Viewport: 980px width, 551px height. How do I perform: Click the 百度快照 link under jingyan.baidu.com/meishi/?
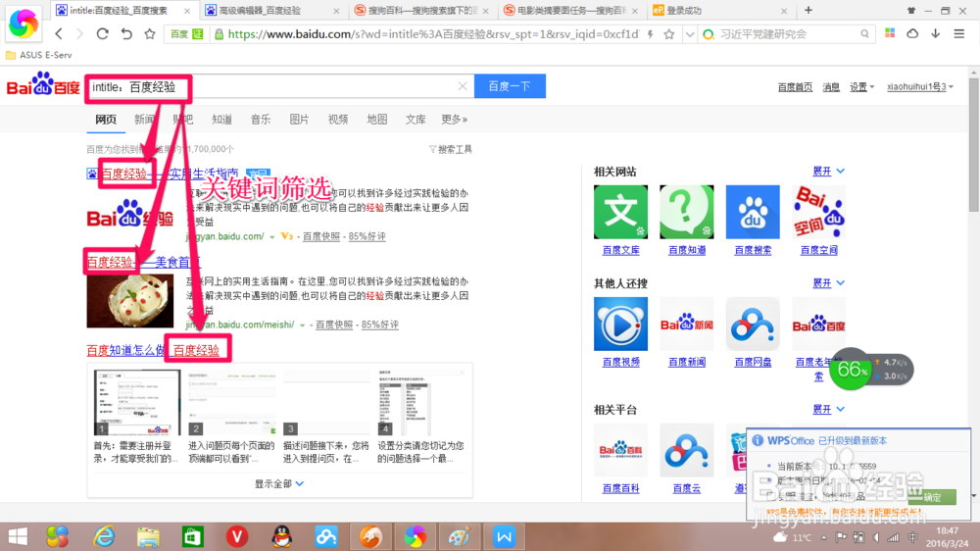click(x=334, y=325)
